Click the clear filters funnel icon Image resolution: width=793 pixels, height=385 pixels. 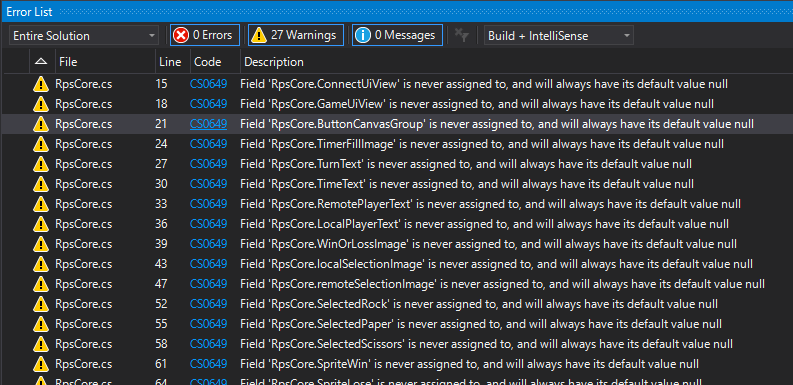pyautogui.click(x=461, y=35)
